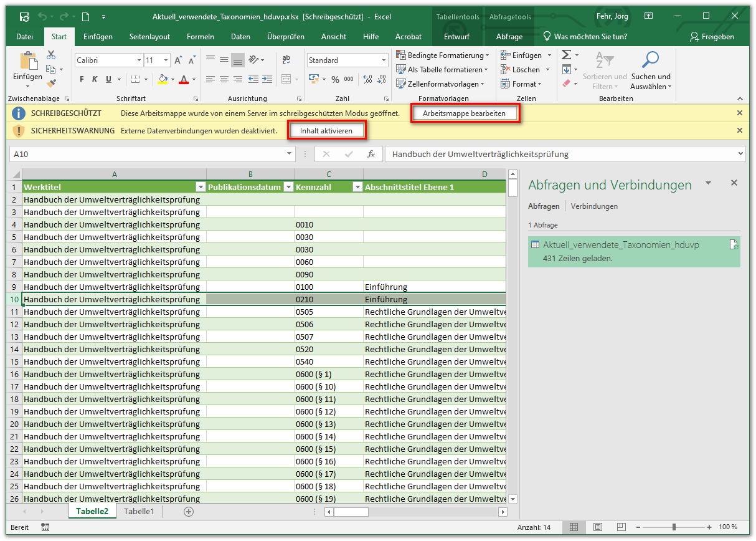This screenshot has width=756, height=541.
Task: Expand the font name Calibri dropdown
Action: (x=139, y=60)
